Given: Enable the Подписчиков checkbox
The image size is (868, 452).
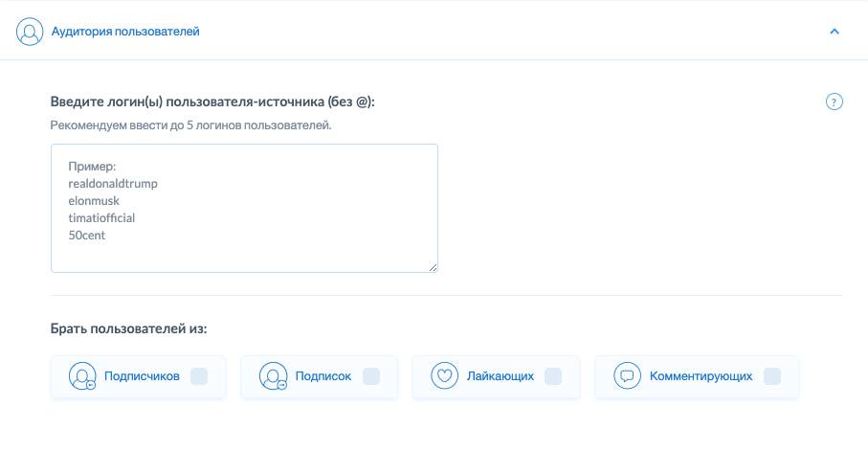Looking at the screenshot, I should point(199,376).
